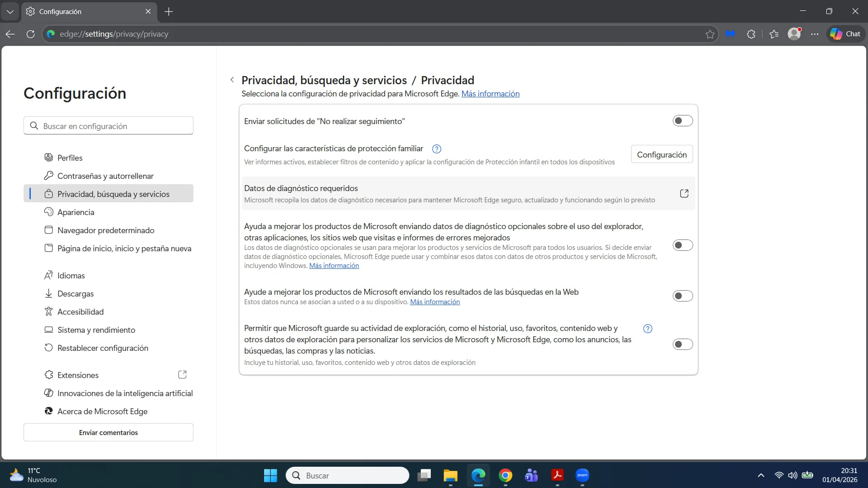Screen dimensions: 868x488
Task: Open external link for Datos de diagnóstico requeridos
Action: point(685,194)
